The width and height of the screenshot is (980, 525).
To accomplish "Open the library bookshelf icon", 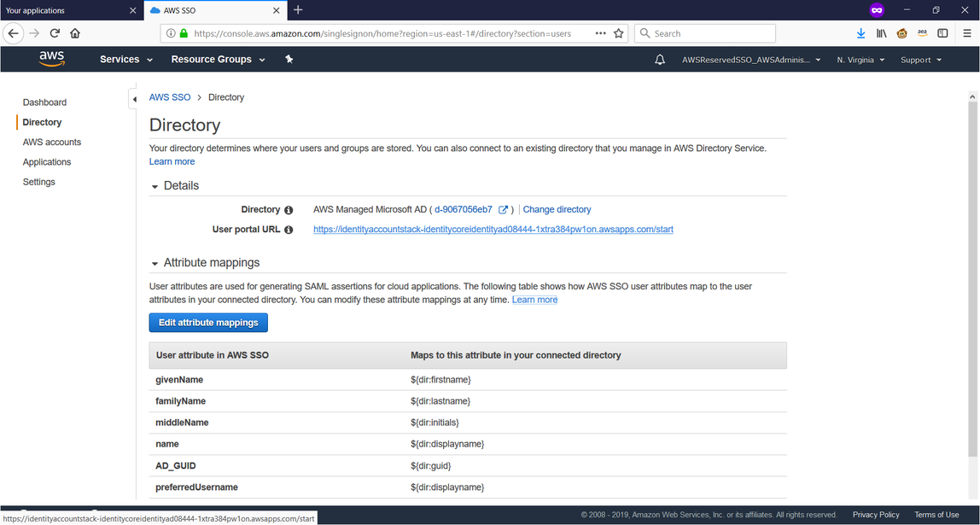I will [x=881, y=34].
